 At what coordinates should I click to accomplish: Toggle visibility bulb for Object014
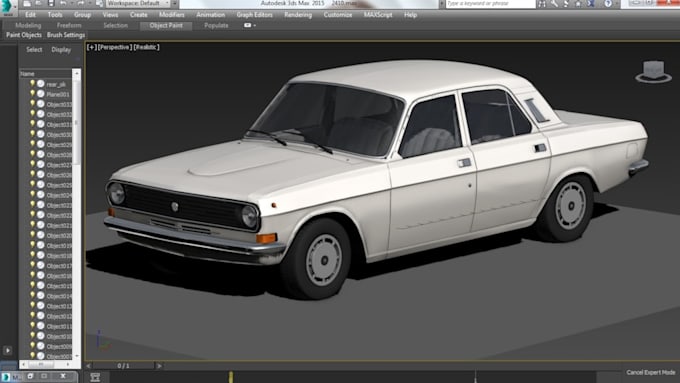click(32, 295)
